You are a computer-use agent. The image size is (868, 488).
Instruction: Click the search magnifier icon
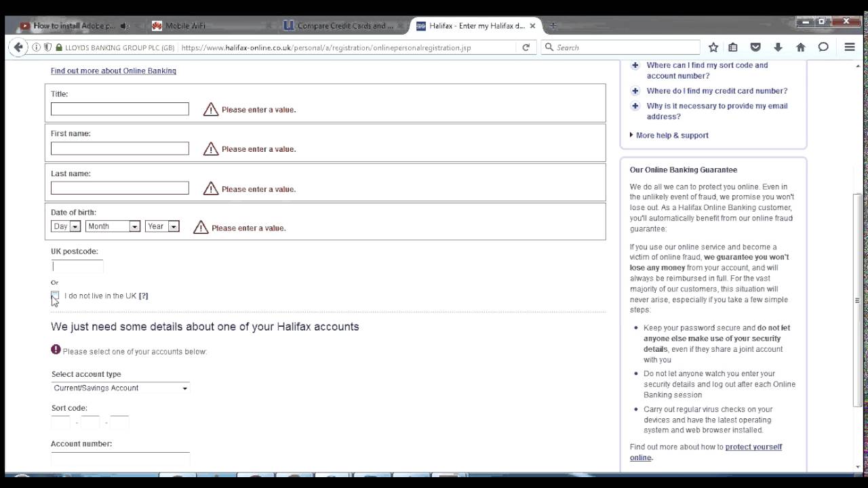549,47
